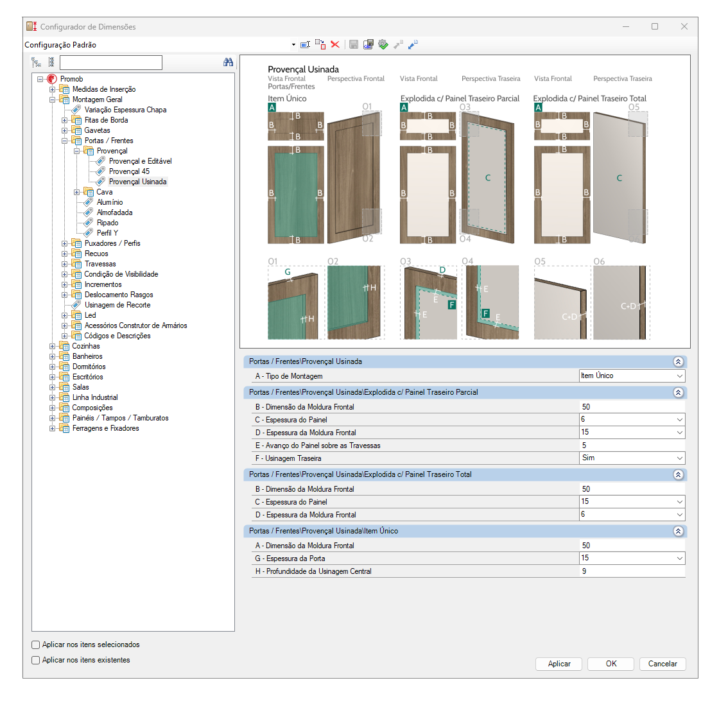The image size is (728, 701).
Task: Click H - Profundidade da Usinagem Central value
Action: 632,571
